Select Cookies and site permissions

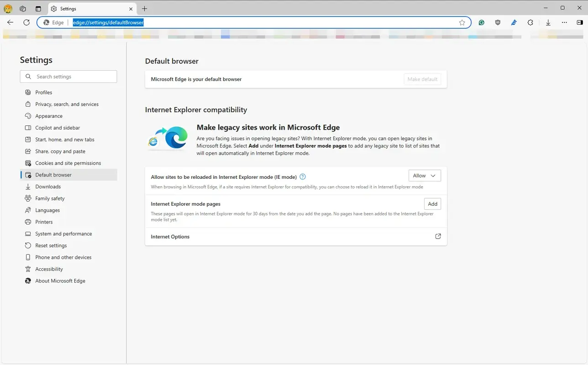click(68, 163)
